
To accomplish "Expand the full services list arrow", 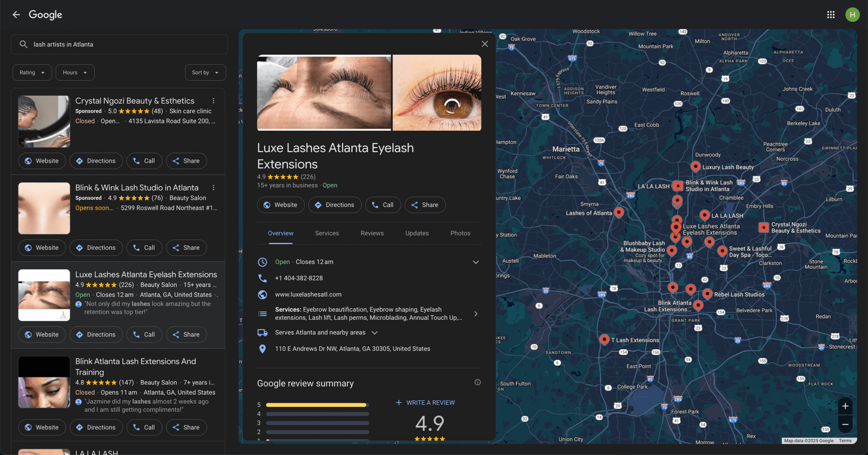I will [476, 314].
